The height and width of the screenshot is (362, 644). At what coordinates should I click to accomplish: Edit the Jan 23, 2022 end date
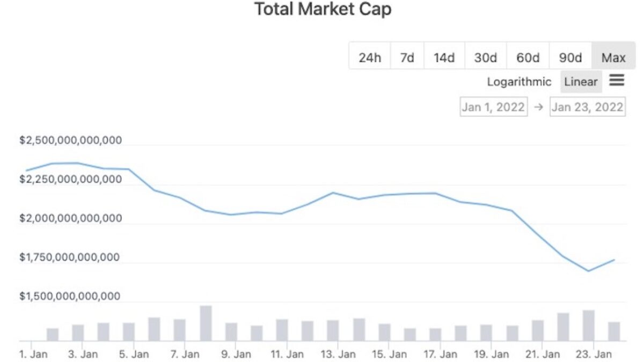pyautogui.click(x=587, y=107)
